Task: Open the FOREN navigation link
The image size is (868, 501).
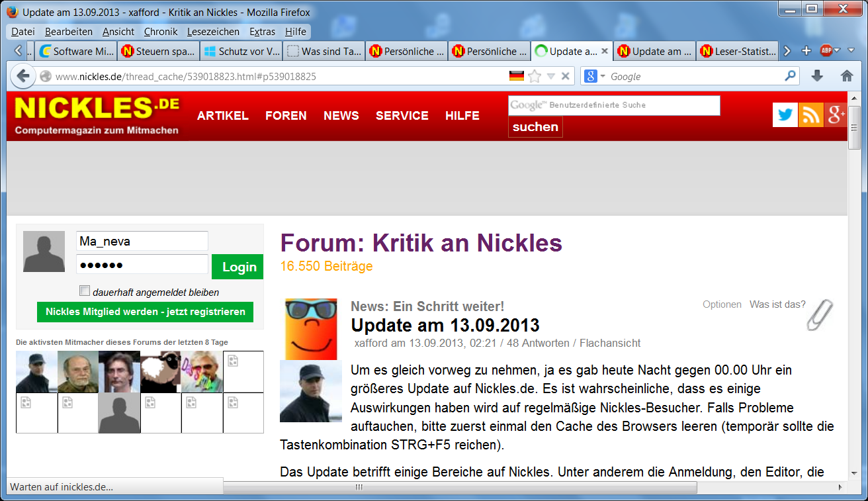Action: coord(286,115)
